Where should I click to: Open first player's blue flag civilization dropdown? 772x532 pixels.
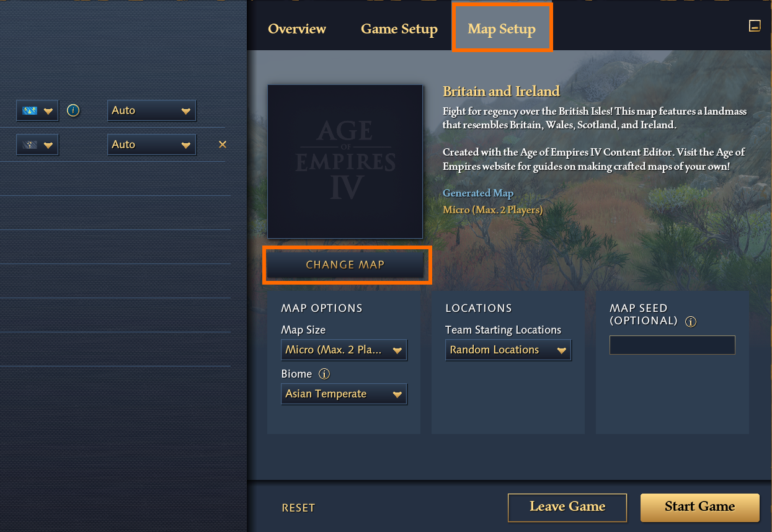(37, 110)
